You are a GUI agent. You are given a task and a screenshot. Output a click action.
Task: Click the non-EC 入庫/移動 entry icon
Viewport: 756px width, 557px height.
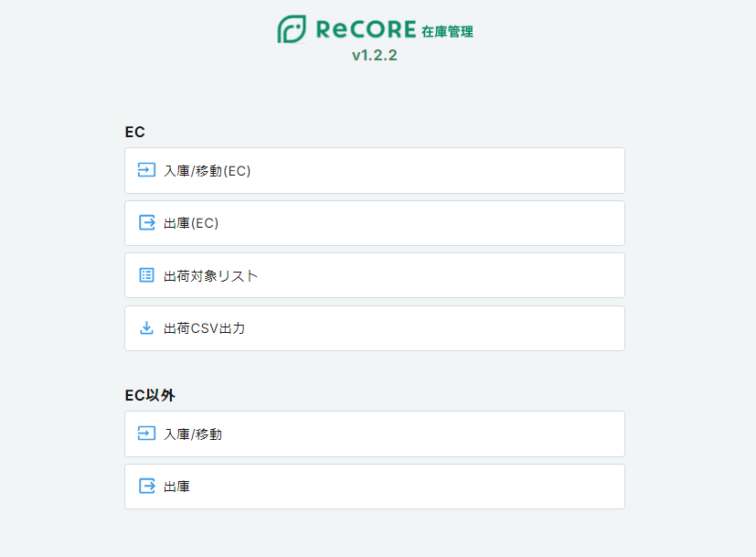click(146, 434)
